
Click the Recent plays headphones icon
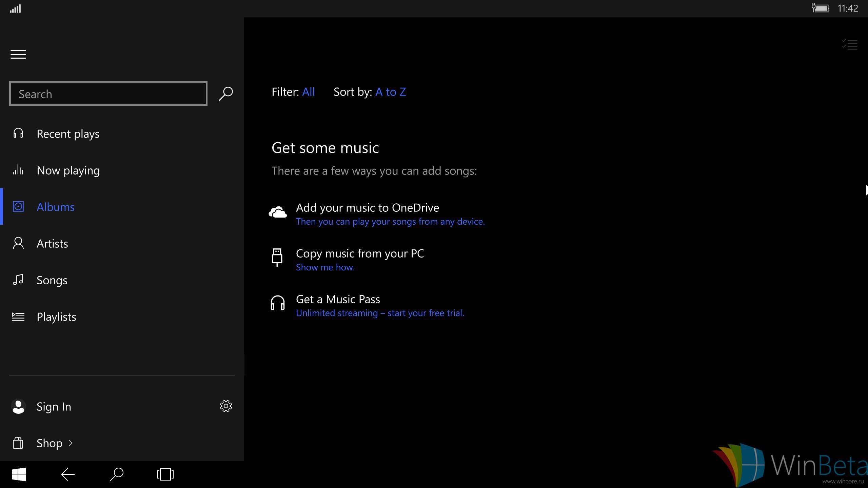tap(18, 133)
